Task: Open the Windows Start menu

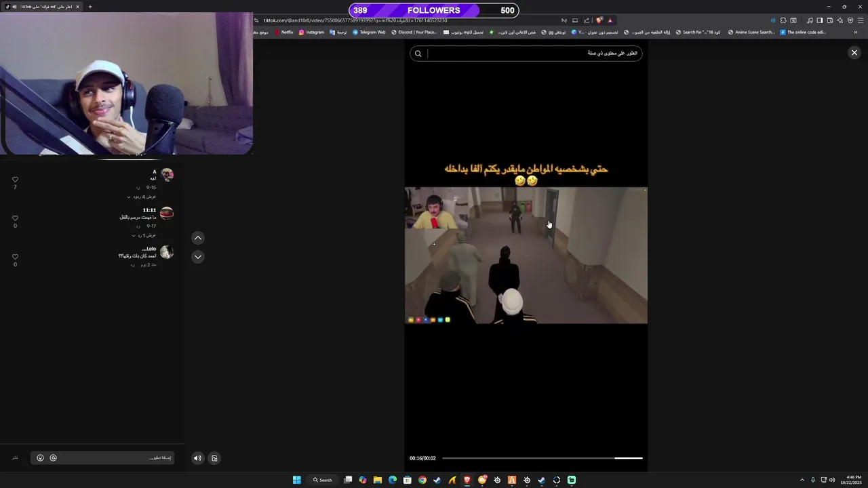Action: click(296, 480)
